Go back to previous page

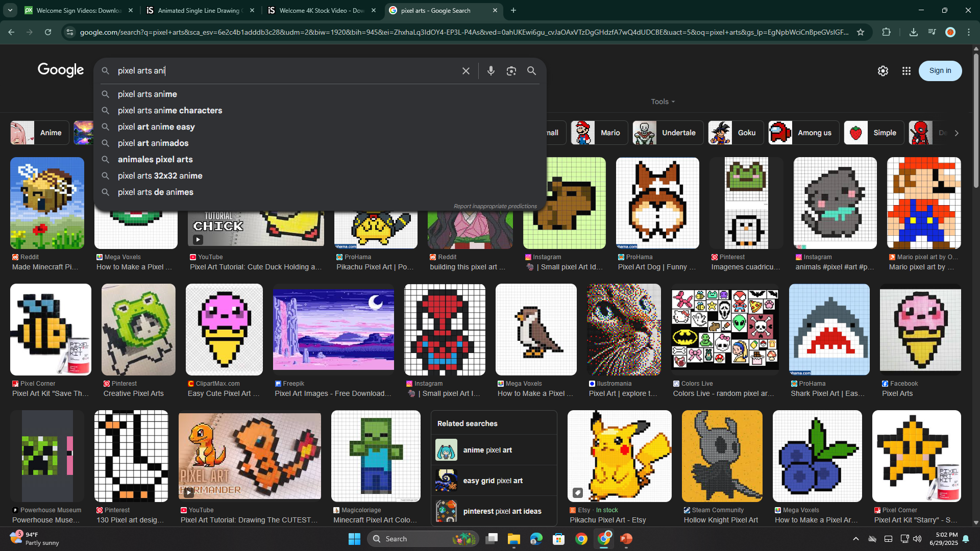(11, 32)
